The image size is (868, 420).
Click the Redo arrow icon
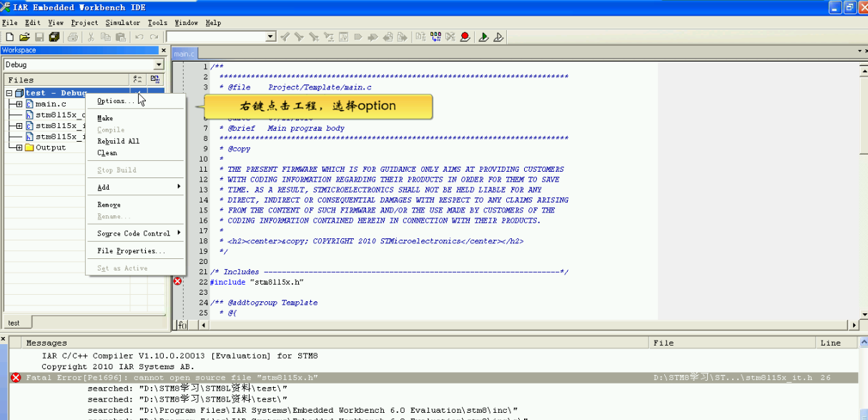pyautogui.click(x=154, y=36)
